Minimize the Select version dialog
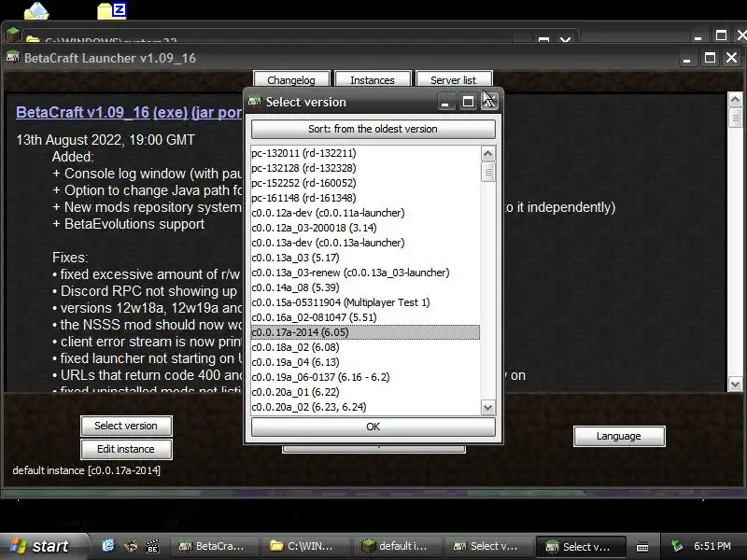The width and height of the screenshot is (747, 560). coord(445,102)
